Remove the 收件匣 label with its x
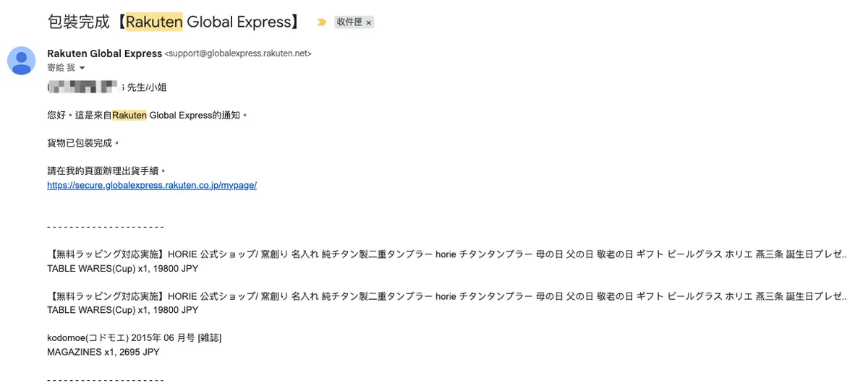 click(x=369, y=23)
